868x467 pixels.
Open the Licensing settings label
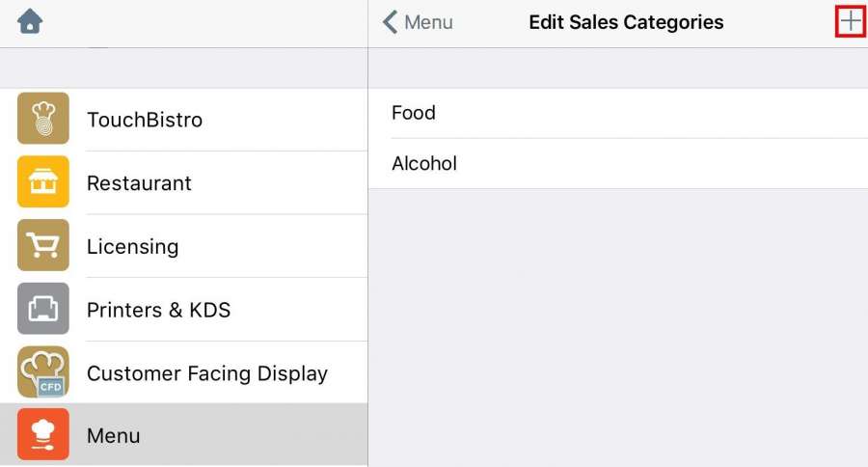pyautogui.click(x=132, y=246)
